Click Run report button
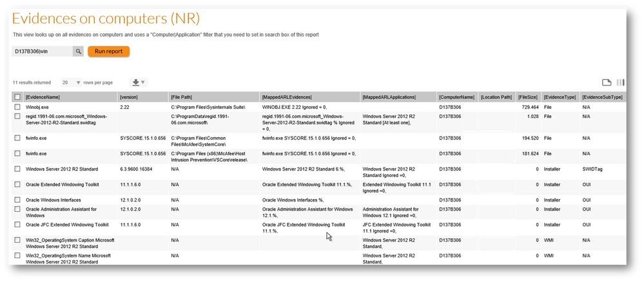644x282 pixels. coord(108,52)
